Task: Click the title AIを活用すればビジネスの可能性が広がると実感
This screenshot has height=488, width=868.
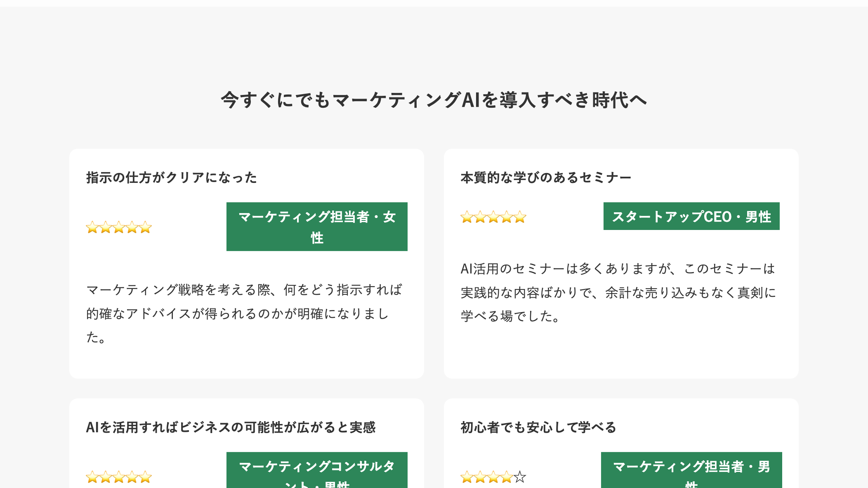Action: (231, 427)
